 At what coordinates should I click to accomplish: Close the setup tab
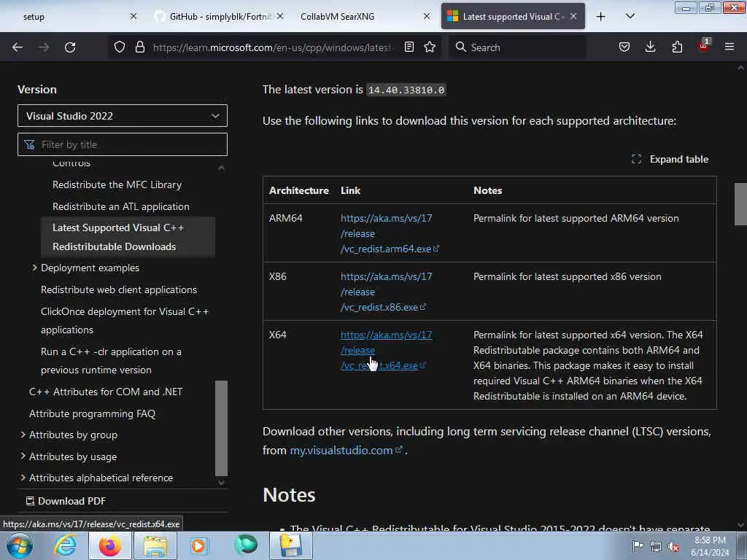click(133, 17)
